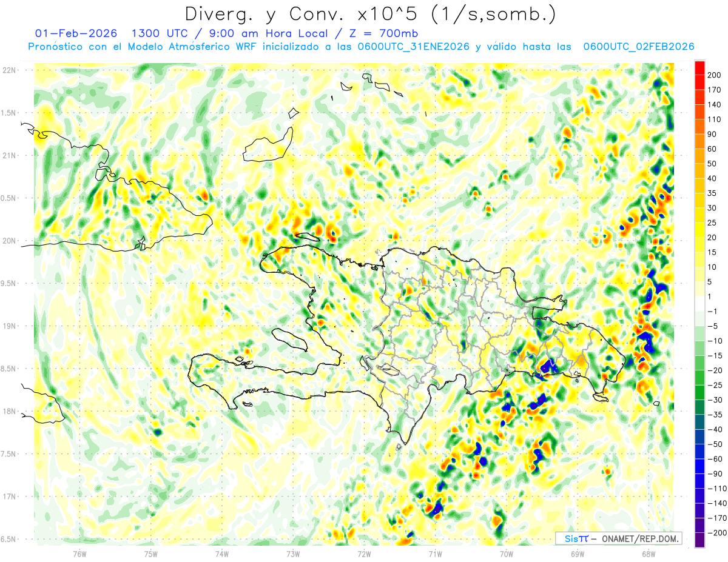
Task: Click the '-170' colorbar label
Action: [x=716, y=518]
